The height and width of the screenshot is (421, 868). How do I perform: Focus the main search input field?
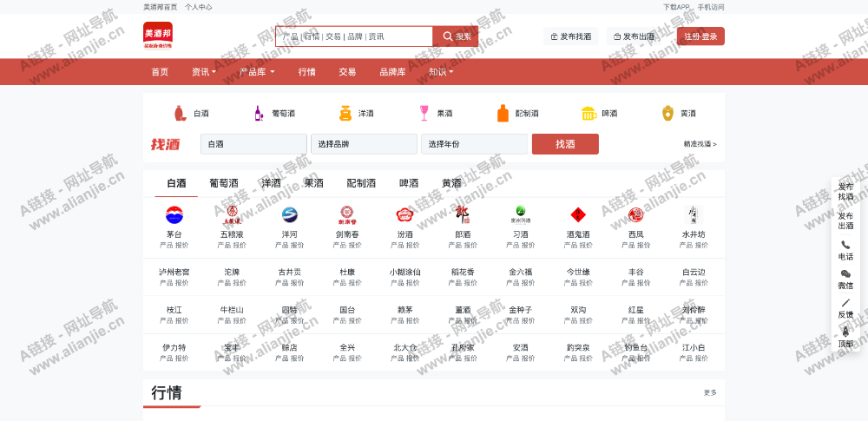pyautogui.click(x=354, y=36)
